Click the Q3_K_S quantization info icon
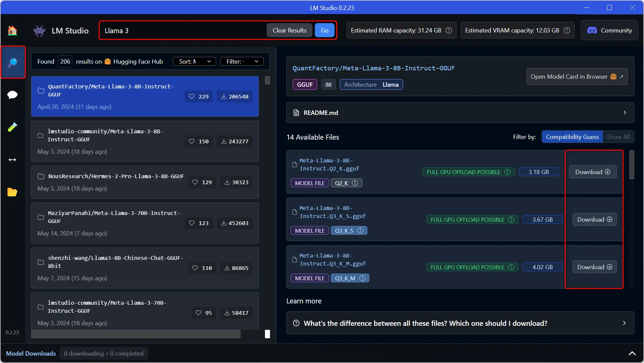Image resolution: width=644 pixels, height=363 pixels. point(360,231)
